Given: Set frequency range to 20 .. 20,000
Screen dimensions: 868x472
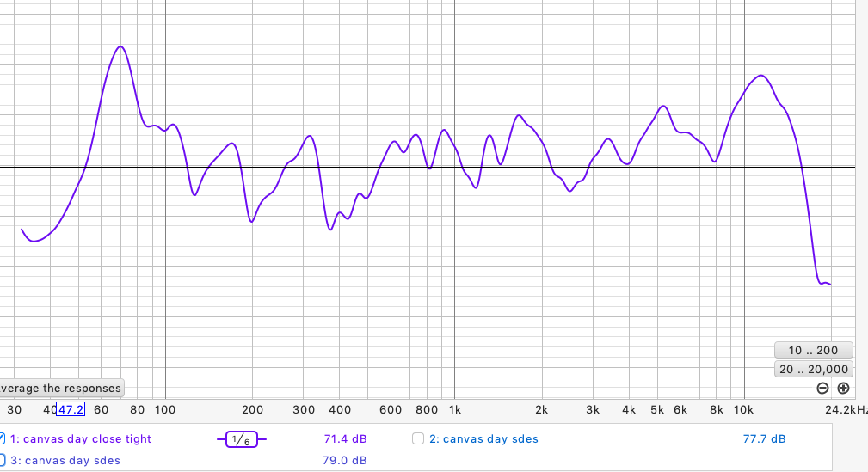Looking at the screenshot, I should click(x=813, y=369).
